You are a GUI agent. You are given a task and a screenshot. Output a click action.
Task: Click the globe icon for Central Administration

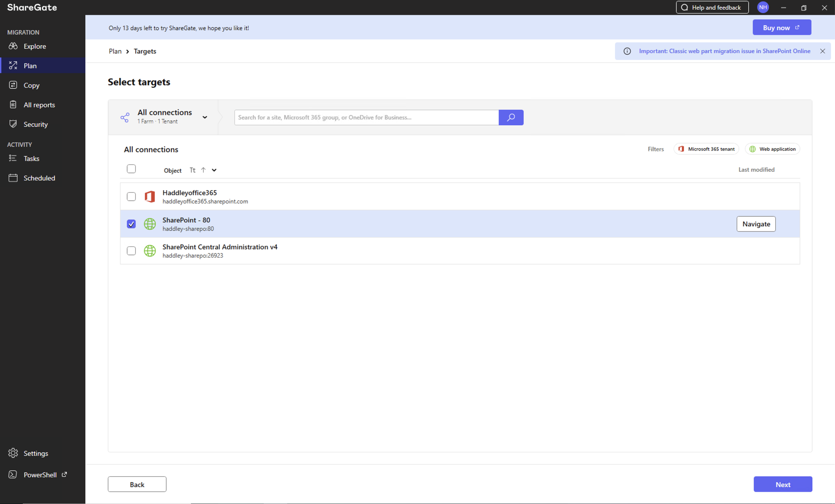[150, 251]
